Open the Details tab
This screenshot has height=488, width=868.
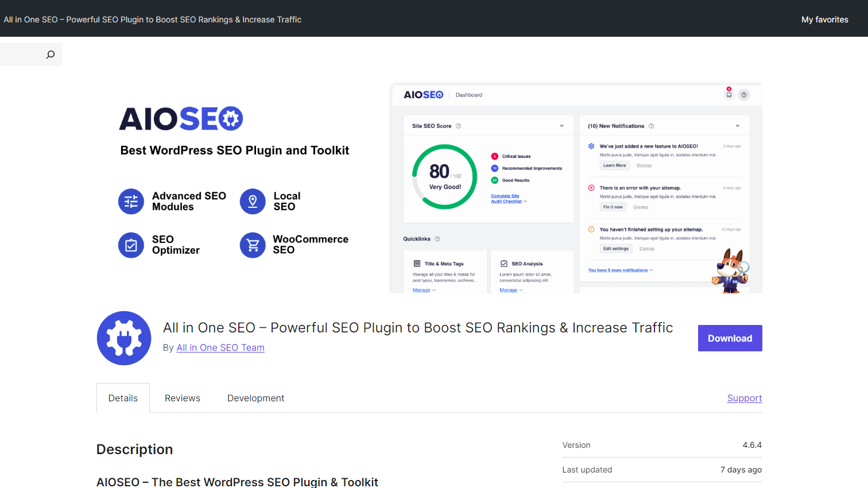click(123, 398)
